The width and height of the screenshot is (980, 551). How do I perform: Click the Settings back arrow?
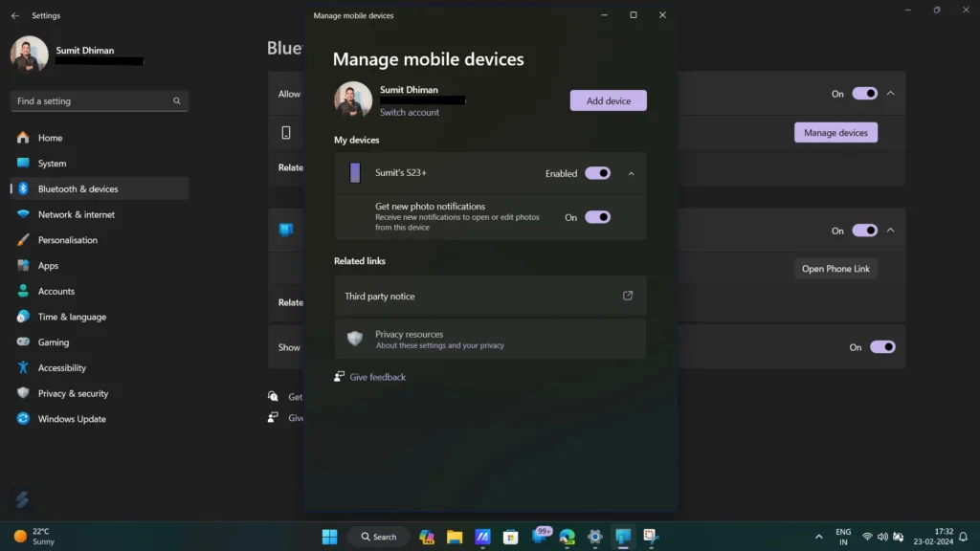point(15,15)
